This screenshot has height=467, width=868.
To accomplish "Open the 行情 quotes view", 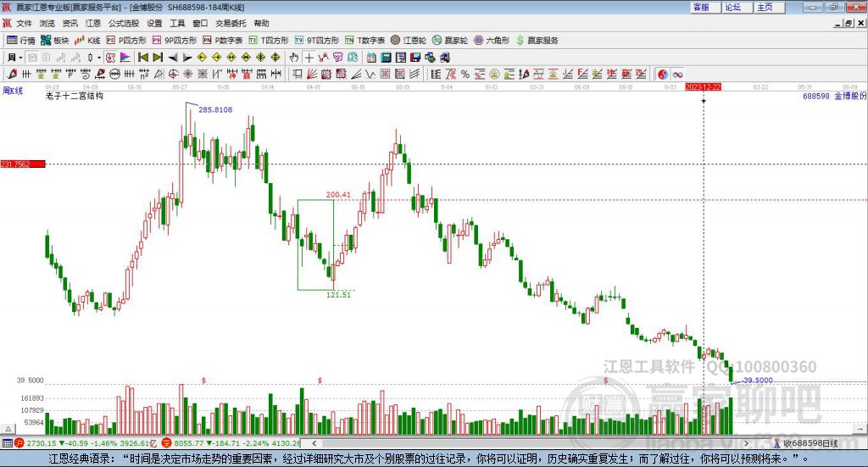I will point(21,41).
